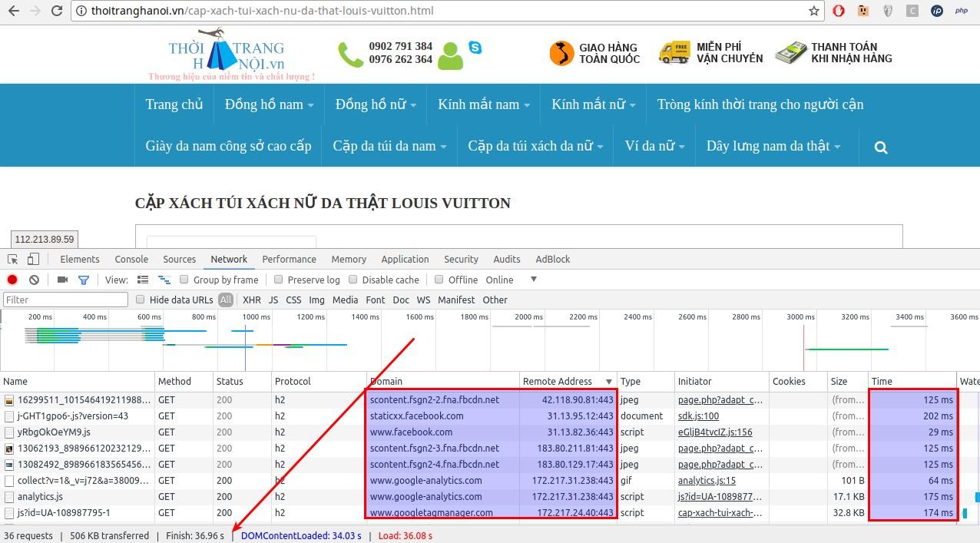Filter requests by JS type
Screen dimensions: 980x543
273,300
